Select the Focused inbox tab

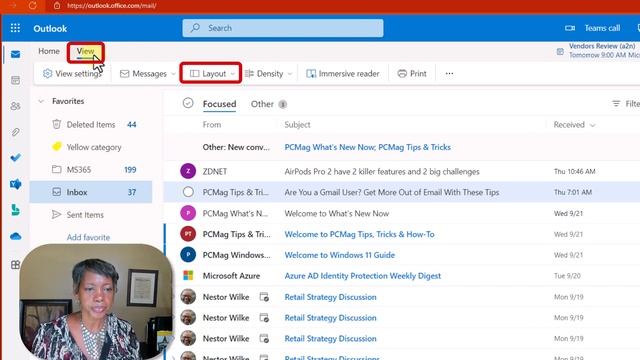[x=219, y=104]
